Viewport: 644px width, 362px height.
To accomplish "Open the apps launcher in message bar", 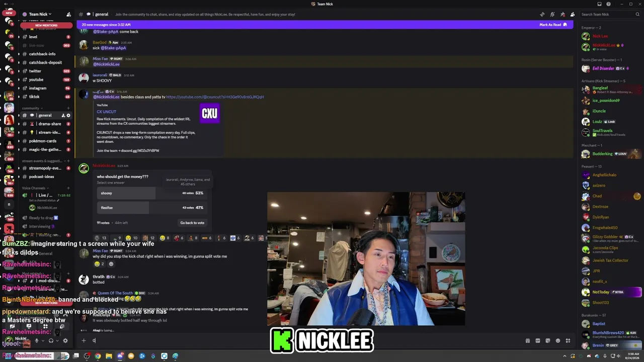I will point(568,340).
